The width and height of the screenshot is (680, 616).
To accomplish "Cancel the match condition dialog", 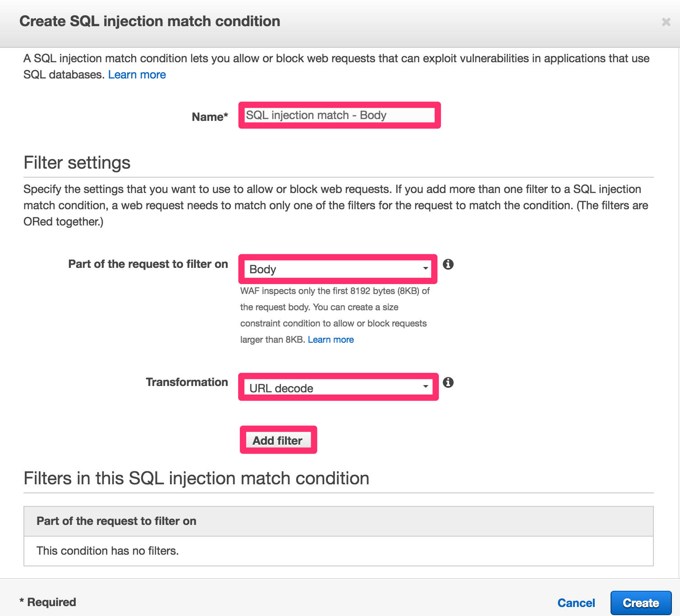I will (576, 603).
